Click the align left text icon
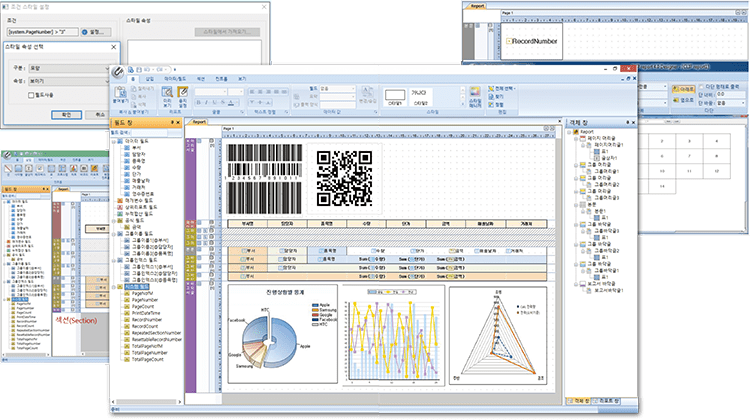Viewport: 750px width, 420px height. (252, 91)
